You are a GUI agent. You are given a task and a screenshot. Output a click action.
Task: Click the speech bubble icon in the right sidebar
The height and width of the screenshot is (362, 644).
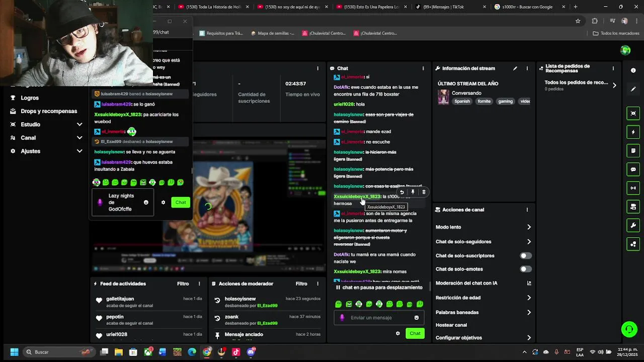coord(633,169)
